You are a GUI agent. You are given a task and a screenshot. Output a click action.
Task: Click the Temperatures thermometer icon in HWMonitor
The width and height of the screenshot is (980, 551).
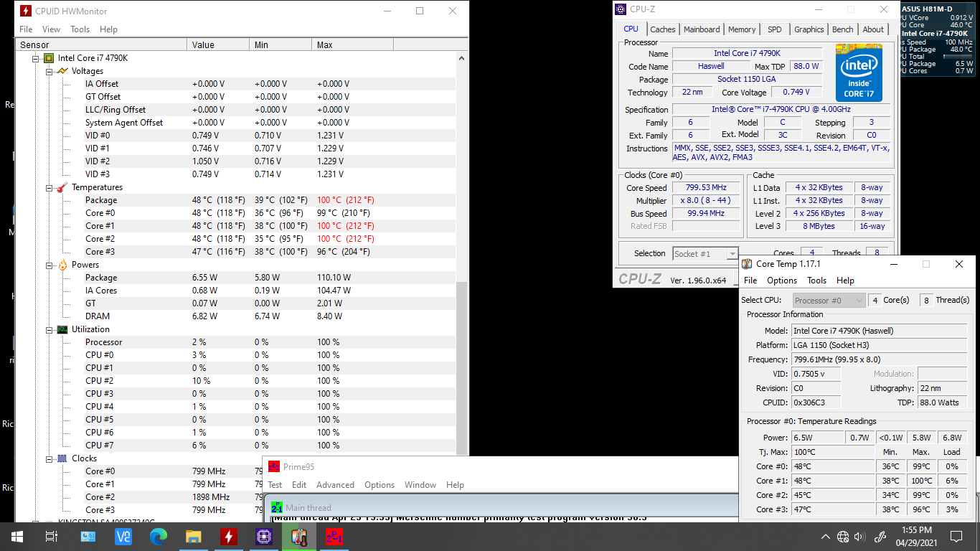coord(62,187)
